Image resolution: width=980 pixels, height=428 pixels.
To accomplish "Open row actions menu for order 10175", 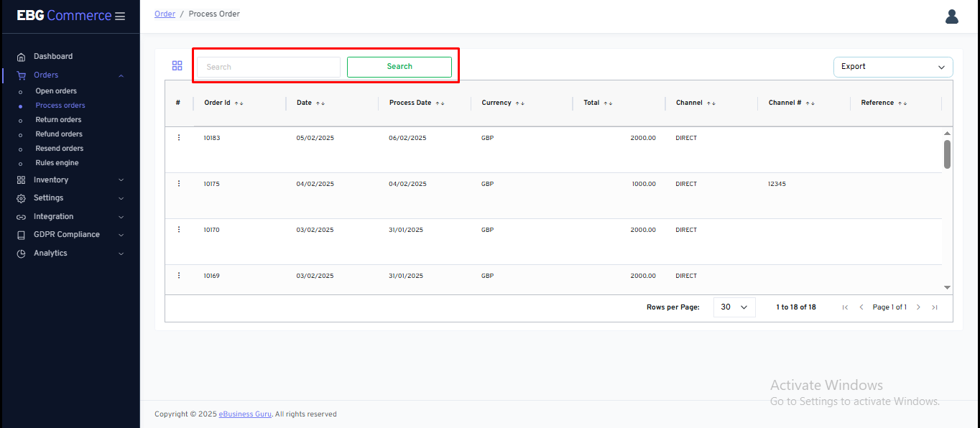I will pos(179,184).
